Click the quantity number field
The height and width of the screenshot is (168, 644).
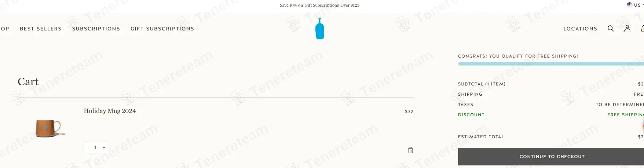click(95, 147)
